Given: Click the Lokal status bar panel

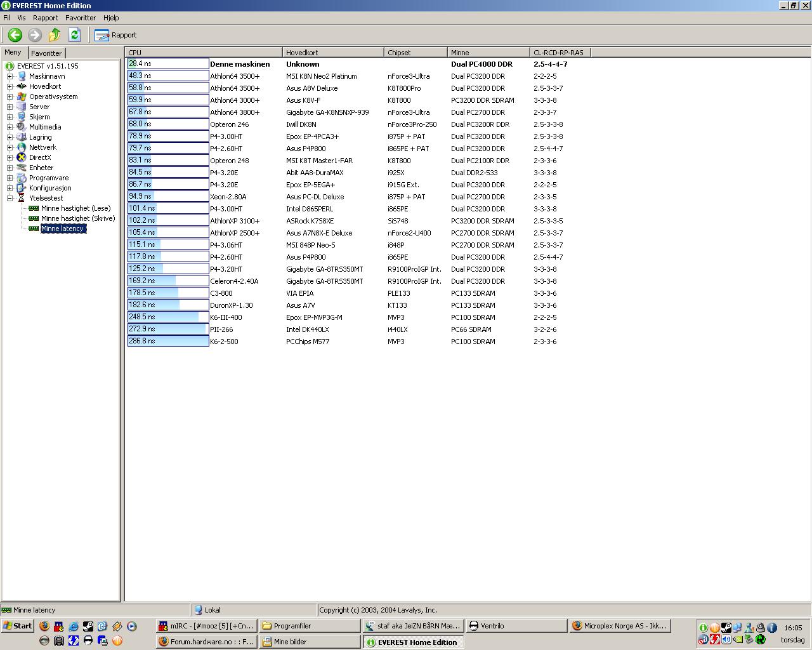Looking at the screenshot, I should coord(254,610).
